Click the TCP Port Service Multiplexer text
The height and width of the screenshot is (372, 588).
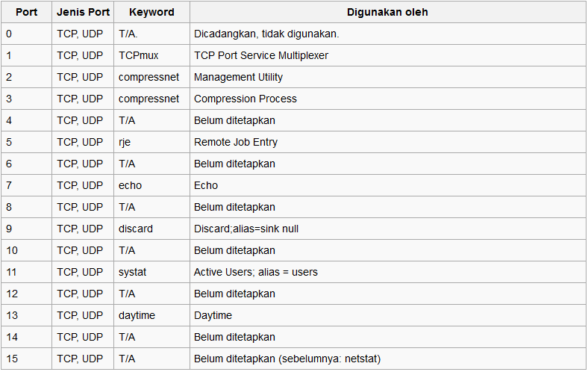pos(261,55)
